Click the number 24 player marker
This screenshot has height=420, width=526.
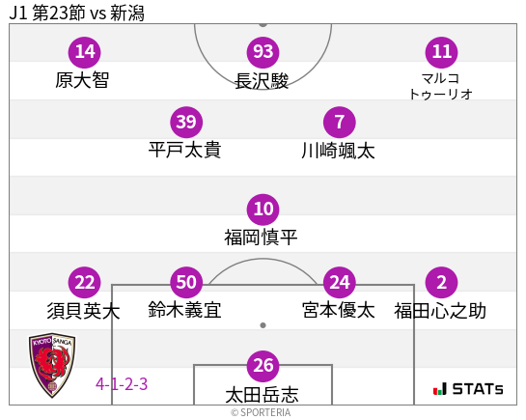(340, 283)
